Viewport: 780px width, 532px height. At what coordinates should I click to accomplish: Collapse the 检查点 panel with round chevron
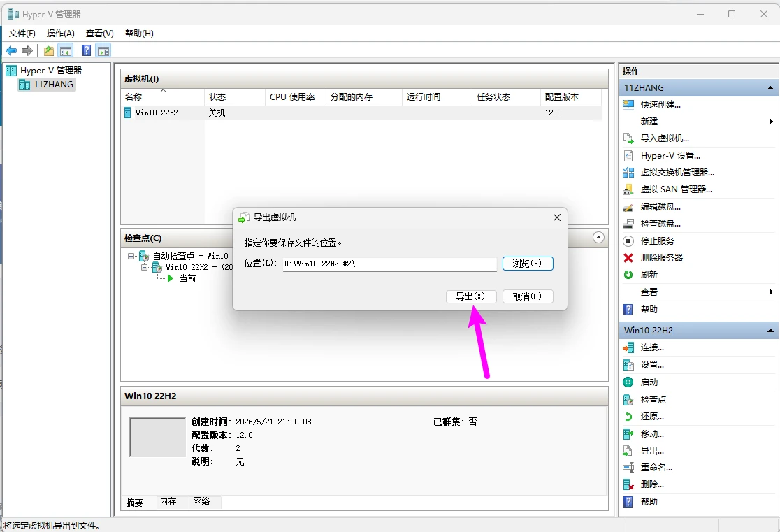pos(598,238)
